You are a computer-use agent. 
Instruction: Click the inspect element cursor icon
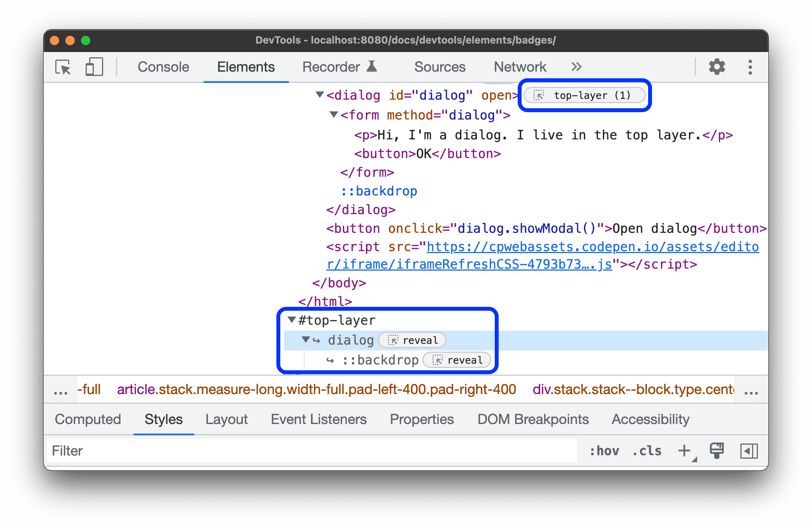tap(64, 66)
